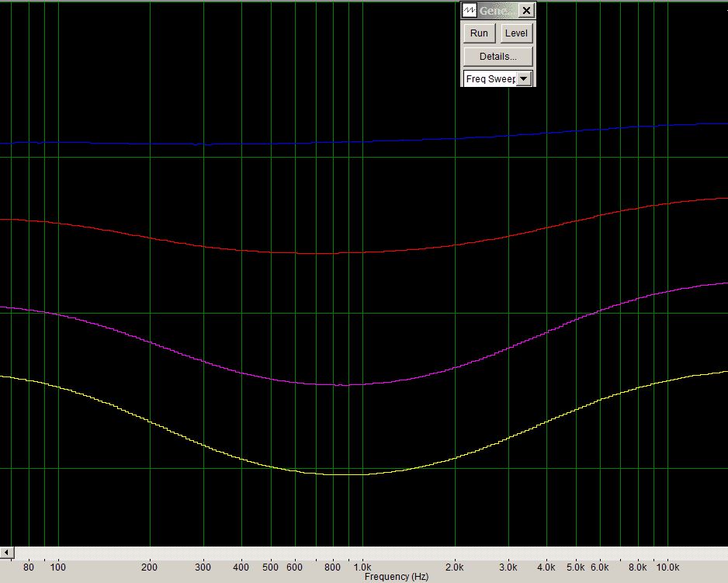Image resolution: width=728 pixels, height=583 pixels.
Task: Click the 10.0k frequency axis label
Action: coord(667,567)
